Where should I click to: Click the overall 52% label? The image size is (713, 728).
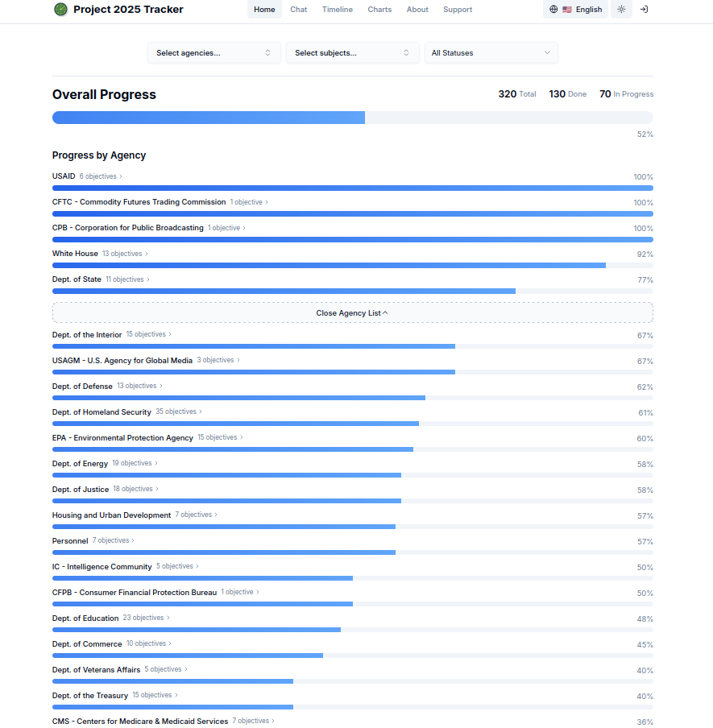point(645,134)
